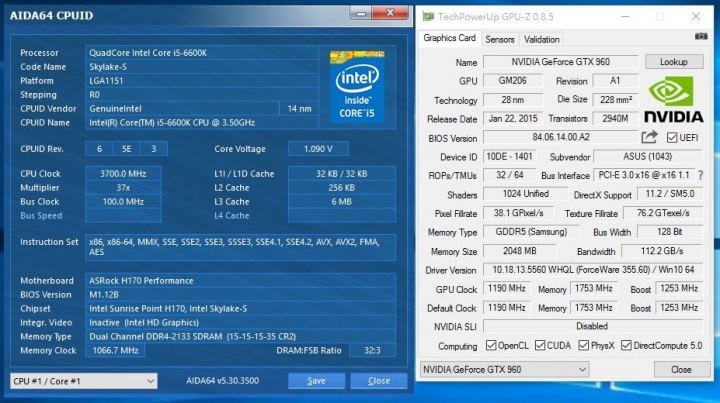Close the AIDA64 CPUID window with X
This screenshot has width=720, height=403.
click(x=390, y=12)
